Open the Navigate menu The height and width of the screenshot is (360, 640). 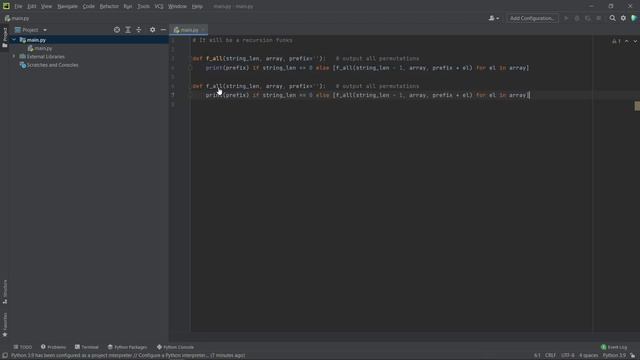67,7
